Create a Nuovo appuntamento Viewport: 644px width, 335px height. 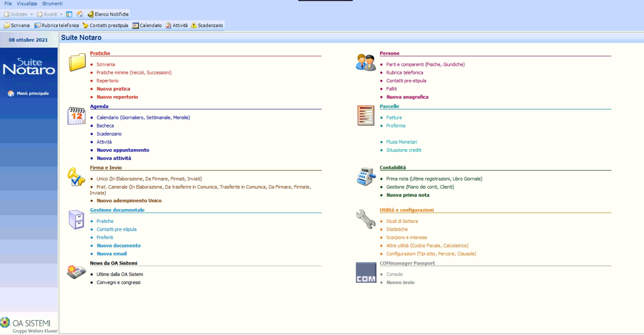coord(123,150)
